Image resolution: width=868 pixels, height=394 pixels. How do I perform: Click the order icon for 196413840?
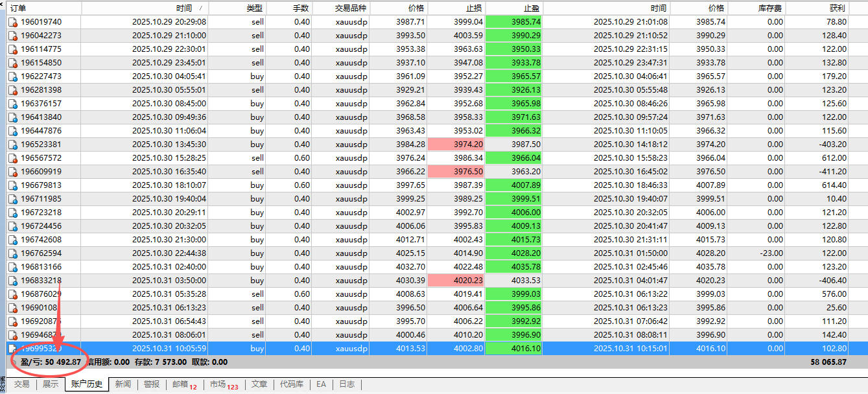pos(12,117)
